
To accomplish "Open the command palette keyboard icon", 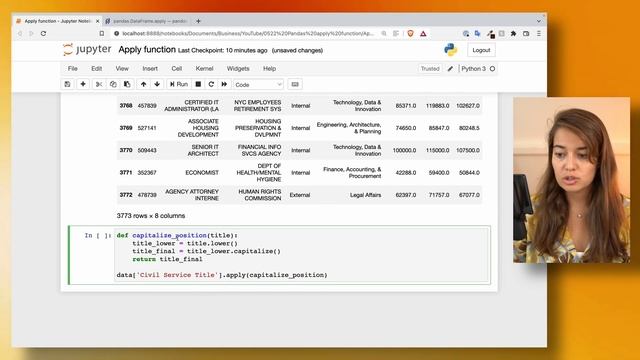I will tap(295, 84).
